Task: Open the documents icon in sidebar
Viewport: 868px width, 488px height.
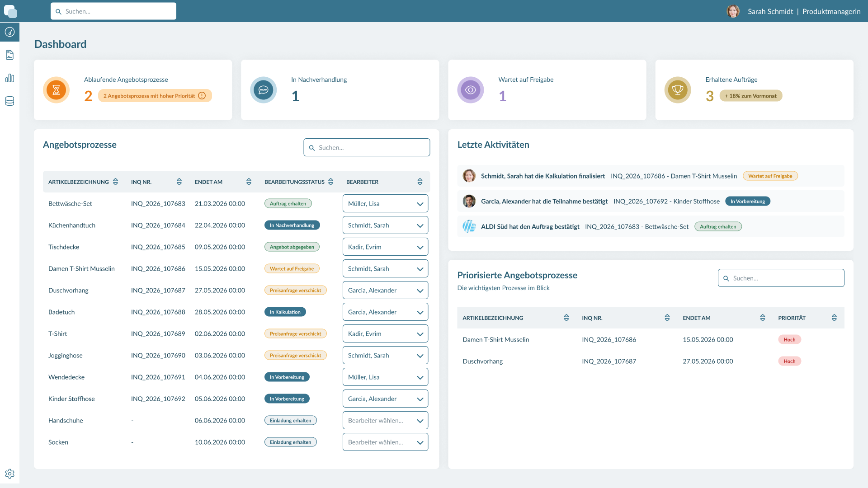Action: click(x=9, y=55)
